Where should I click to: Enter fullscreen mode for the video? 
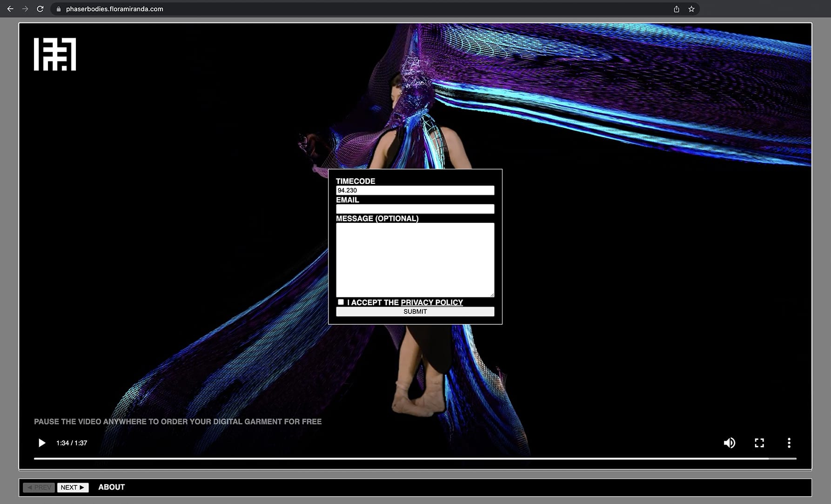(759, 443)
